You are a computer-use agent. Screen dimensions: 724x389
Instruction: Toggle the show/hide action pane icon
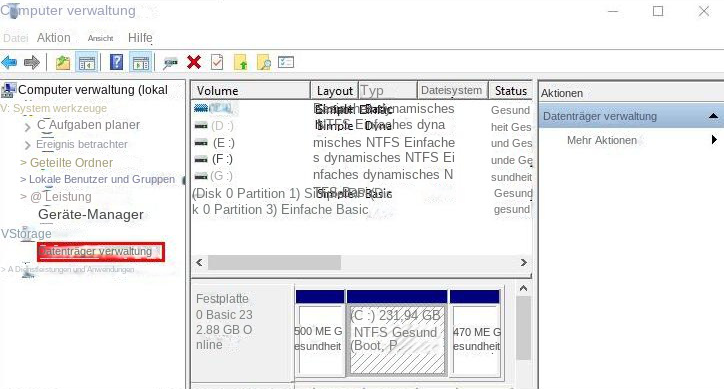[141, 62]
